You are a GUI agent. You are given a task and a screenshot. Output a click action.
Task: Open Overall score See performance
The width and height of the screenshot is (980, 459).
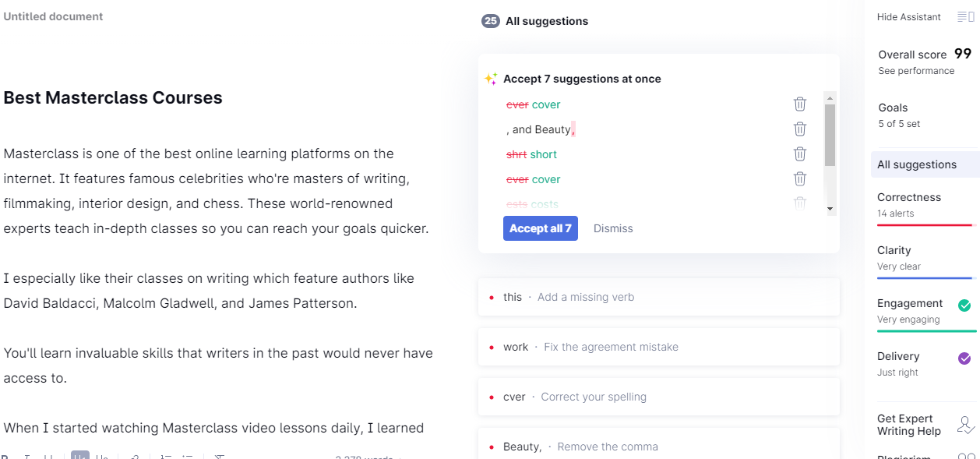916,71
